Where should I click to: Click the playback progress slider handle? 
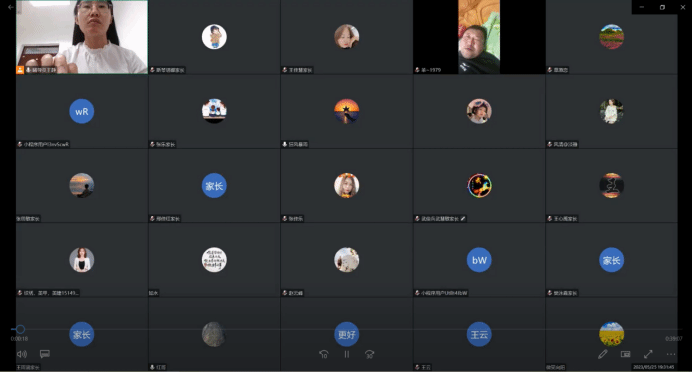[20, 329]
